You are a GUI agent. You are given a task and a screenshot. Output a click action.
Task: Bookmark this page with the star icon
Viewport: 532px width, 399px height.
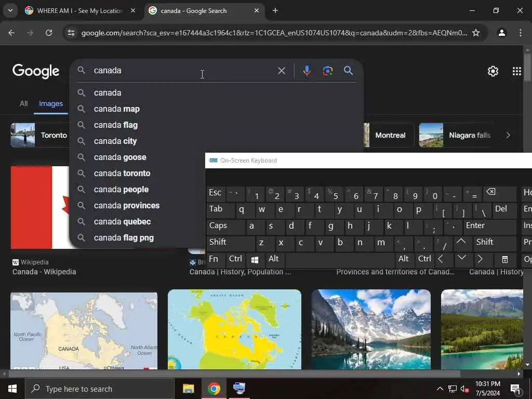pyautogui.click(x=476, y=33)
